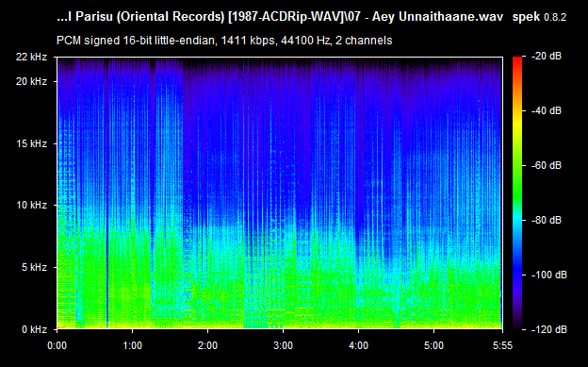The image size is (588, 367).
Task: Click the 5 kHz frequency label
Action: (34, 267)
